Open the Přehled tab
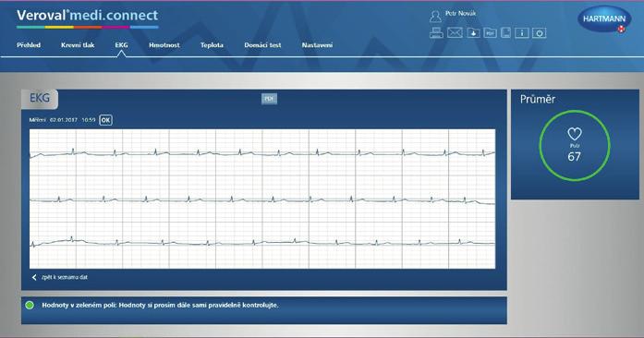This screenshot has height=338, width=644. point(29,45)
